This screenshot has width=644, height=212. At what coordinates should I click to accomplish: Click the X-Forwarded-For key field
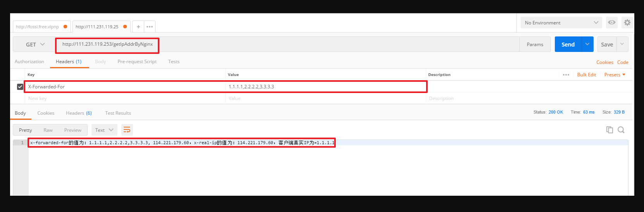(x=125, y=87)
